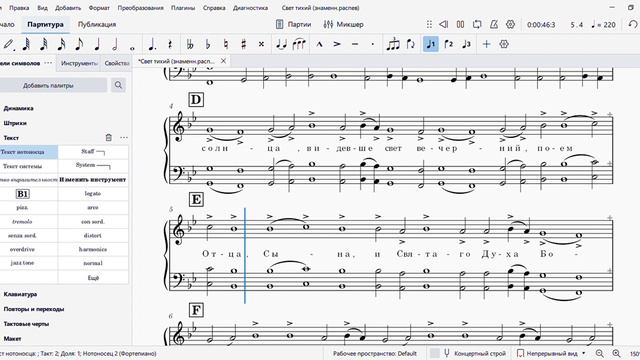Flip direction of selected notes
This screenshot has height=360, width=640.
click(411, 44)
